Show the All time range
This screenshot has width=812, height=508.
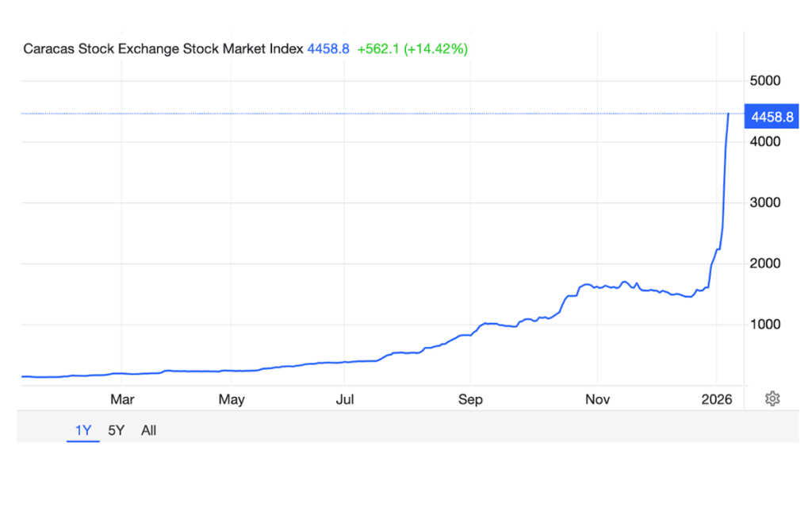(148, 430)
